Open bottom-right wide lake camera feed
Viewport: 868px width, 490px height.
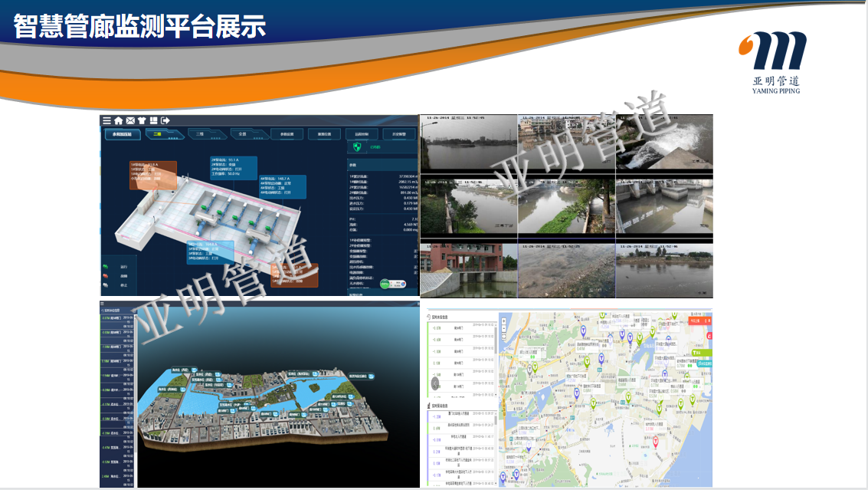[664, 271]
